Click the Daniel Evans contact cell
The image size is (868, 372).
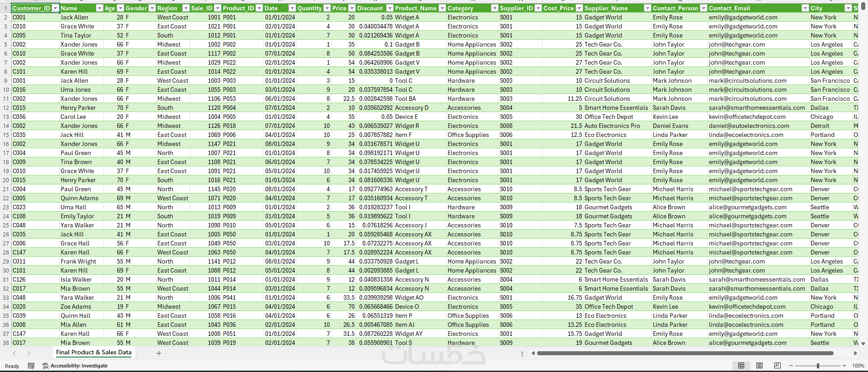679,126
